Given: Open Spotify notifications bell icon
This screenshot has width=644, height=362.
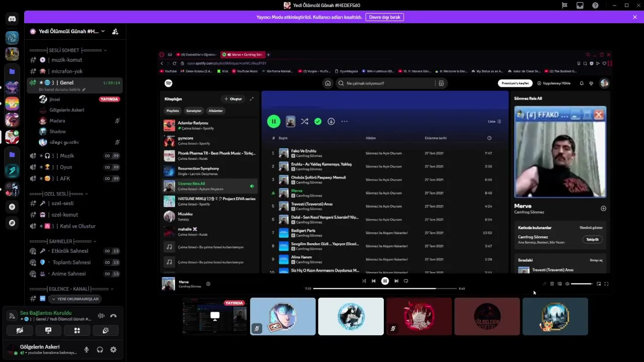Looking at the screenshot, I should point(582,83).
